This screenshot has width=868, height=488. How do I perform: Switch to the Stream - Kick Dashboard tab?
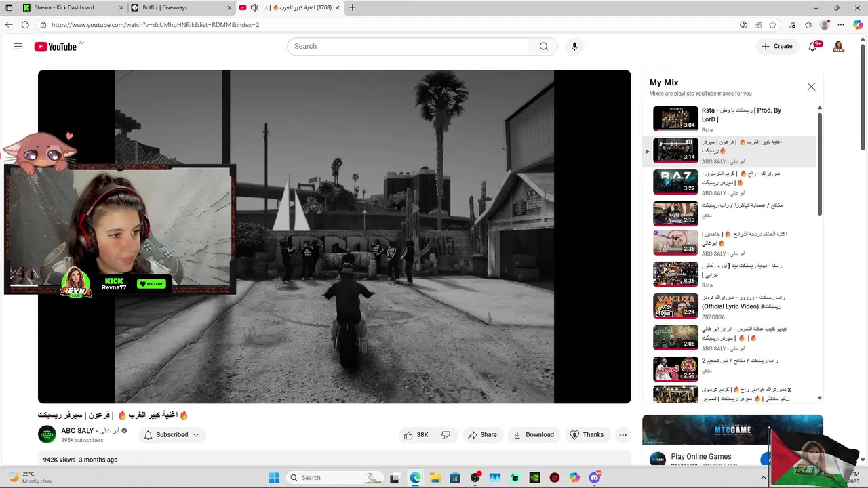pyautogui.click(x=73, y=7)
